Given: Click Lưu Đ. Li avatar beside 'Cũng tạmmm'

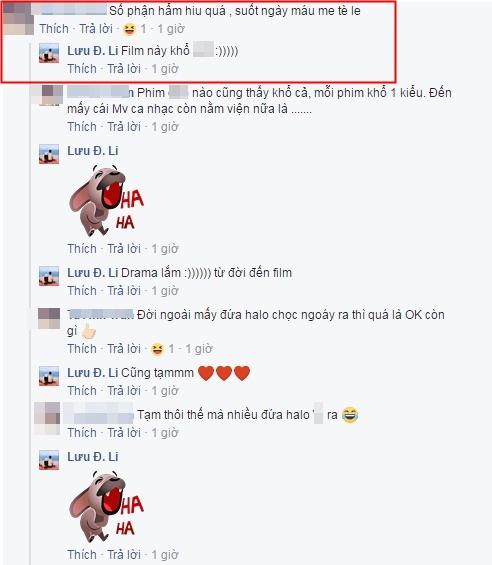Looking at the screenshot, I should tap(49, 376).
